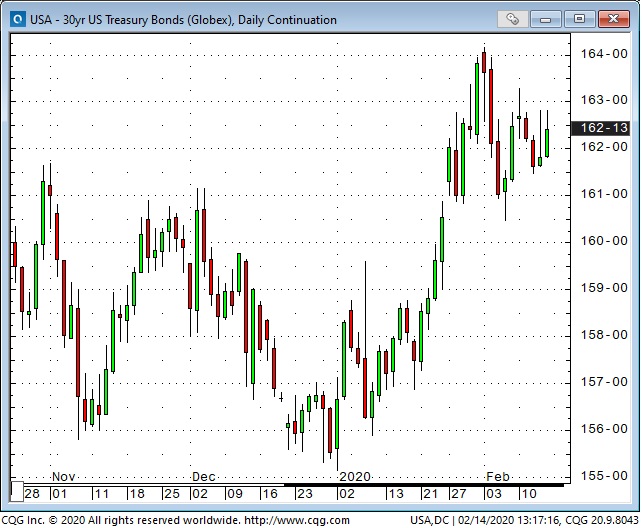The width and height of the screenshot is (642, 528).
Task: Click the 160-00 price axis label
Action: [604, 241]
